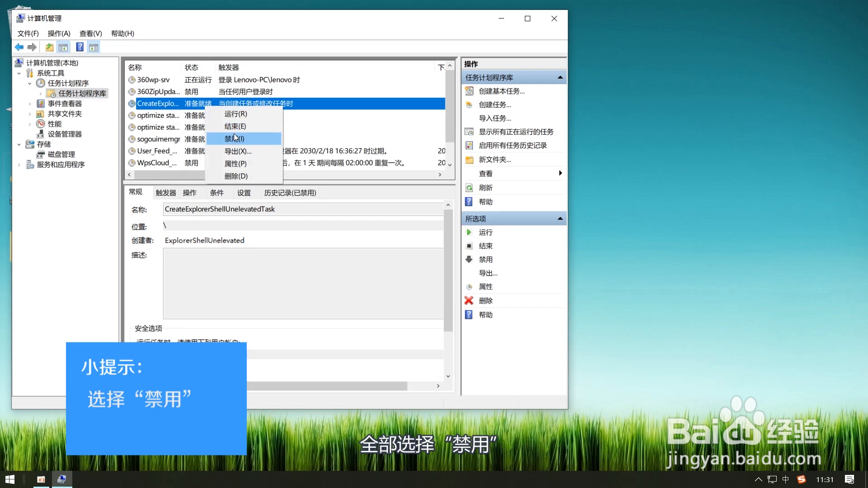The image size is (868, 488).
Task: Expand the View submenu arrow
Action: tap(560, 174)
